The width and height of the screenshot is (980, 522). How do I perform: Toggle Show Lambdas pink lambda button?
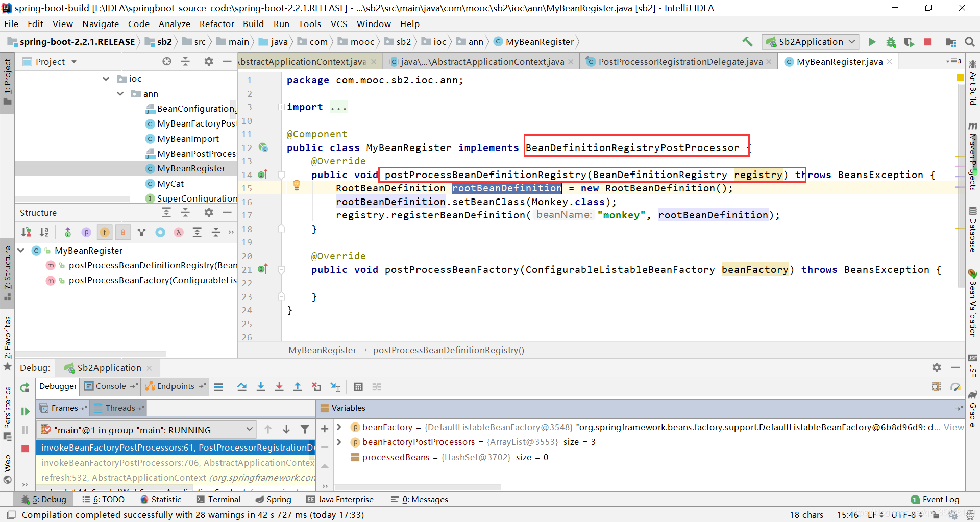click(x=179, y=232)
